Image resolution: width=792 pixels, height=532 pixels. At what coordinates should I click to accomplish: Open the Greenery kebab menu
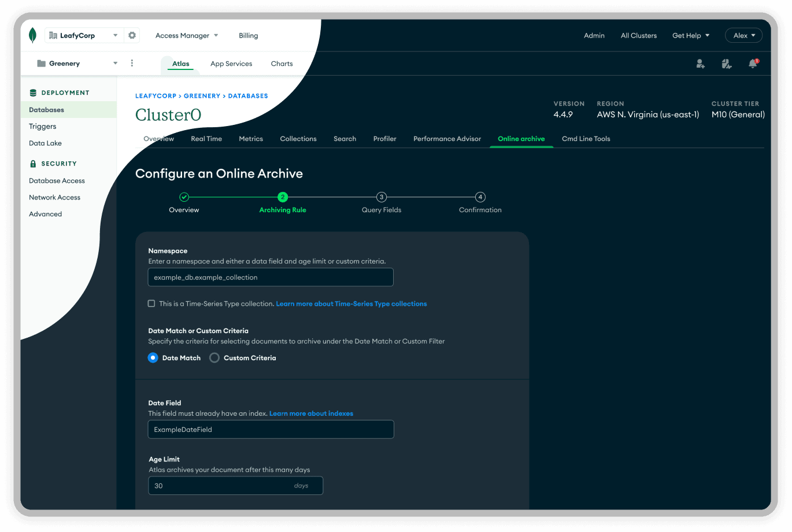[132, 63]
